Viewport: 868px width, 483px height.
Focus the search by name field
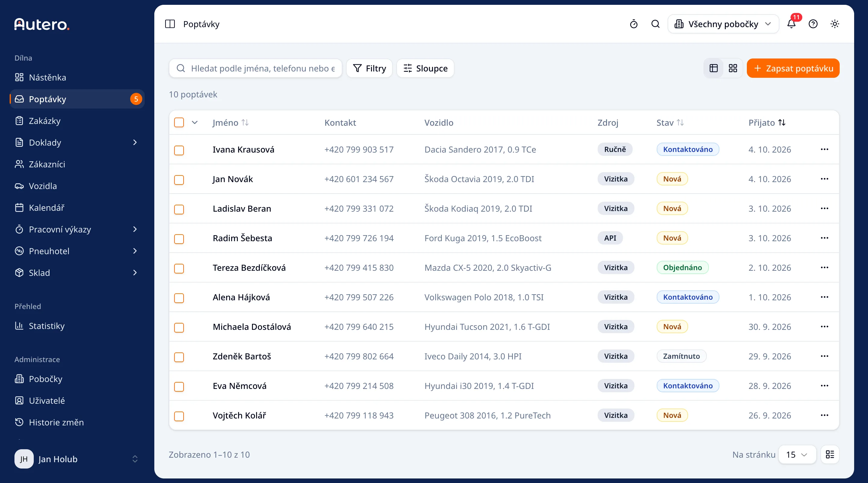coord(255,68)
